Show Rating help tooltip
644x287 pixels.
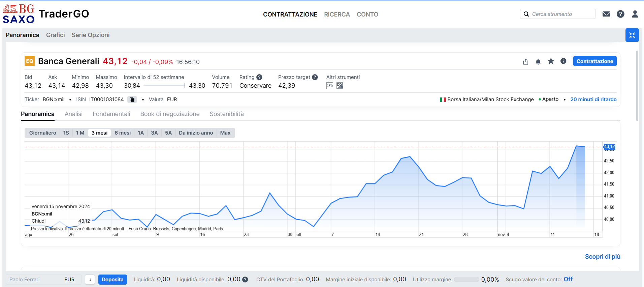259,77
